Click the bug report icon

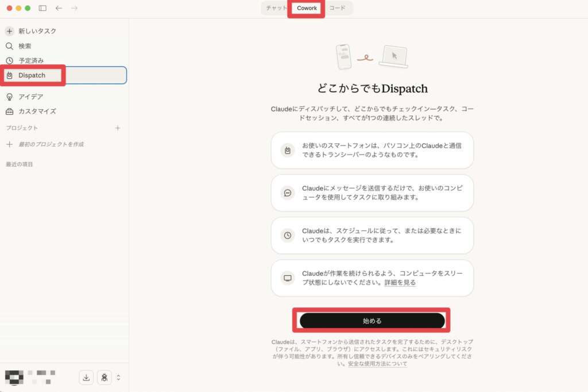[x=105, y=378]
